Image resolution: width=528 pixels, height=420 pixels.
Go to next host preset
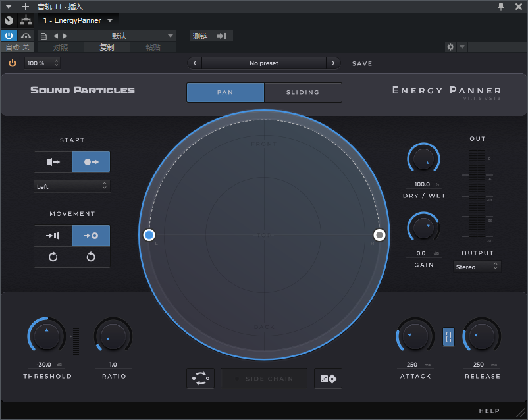tap(65, 36)
